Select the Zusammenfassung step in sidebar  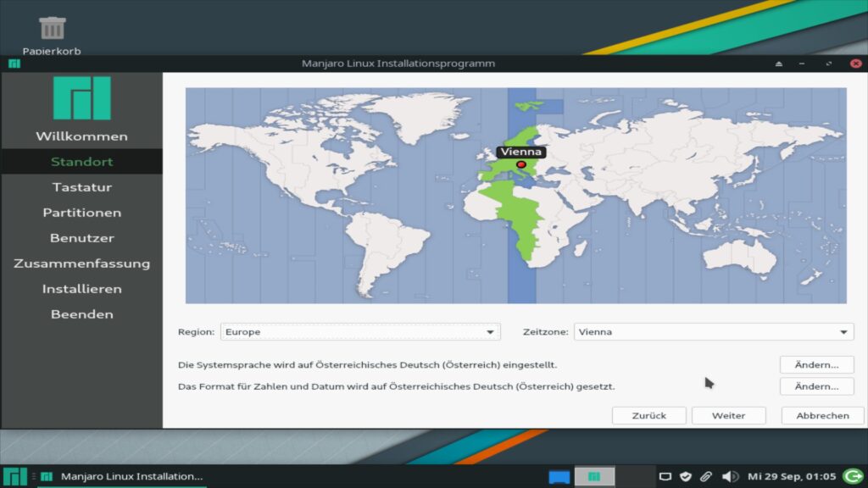tap(82, 263)
